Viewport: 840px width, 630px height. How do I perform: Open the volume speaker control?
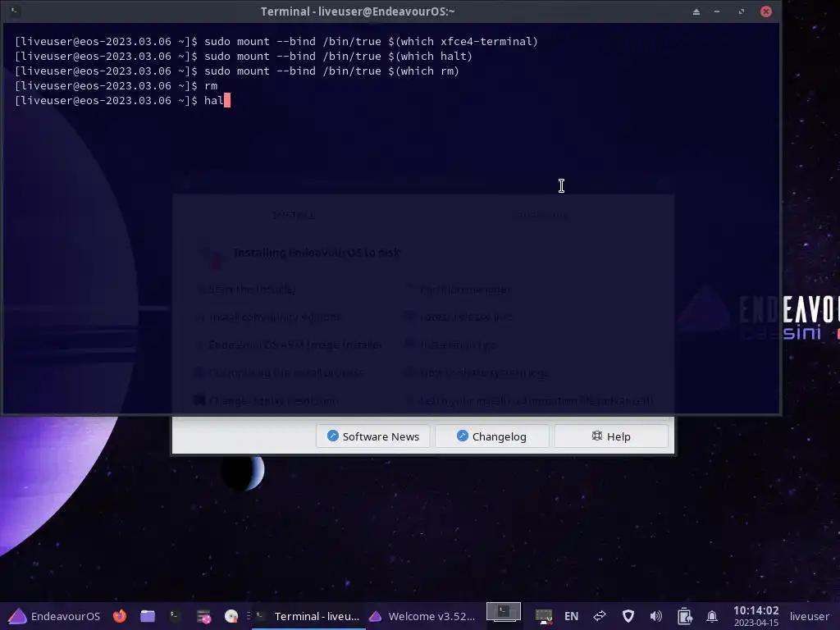pyautogui.click(x=655, y=617)
